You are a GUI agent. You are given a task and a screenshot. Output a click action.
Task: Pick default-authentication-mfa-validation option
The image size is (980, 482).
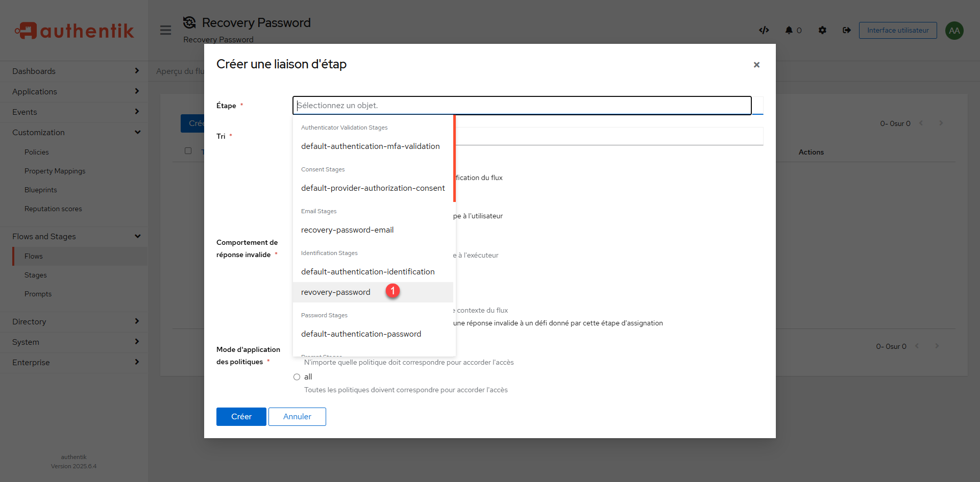[370, 146]
